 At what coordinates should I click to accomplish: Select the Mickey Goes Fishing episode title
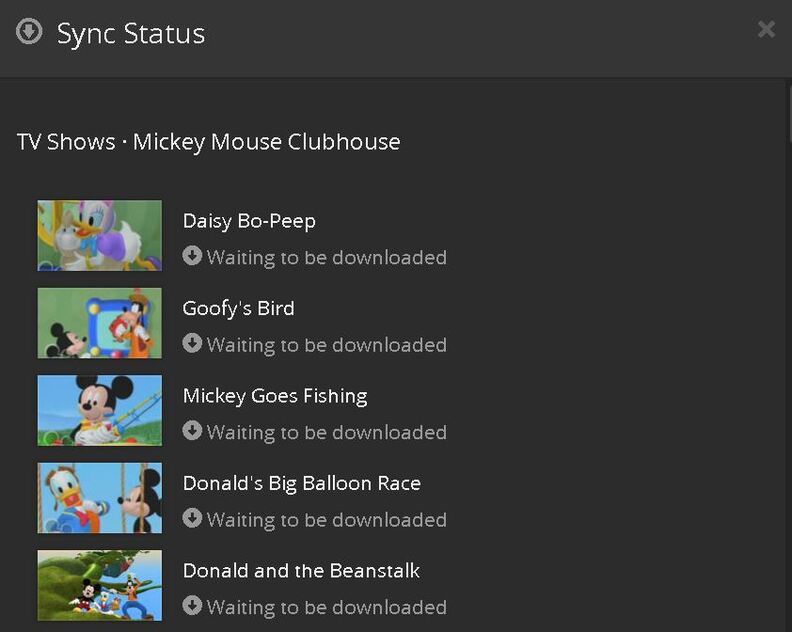pyautogui.click(x=275, y=396)
